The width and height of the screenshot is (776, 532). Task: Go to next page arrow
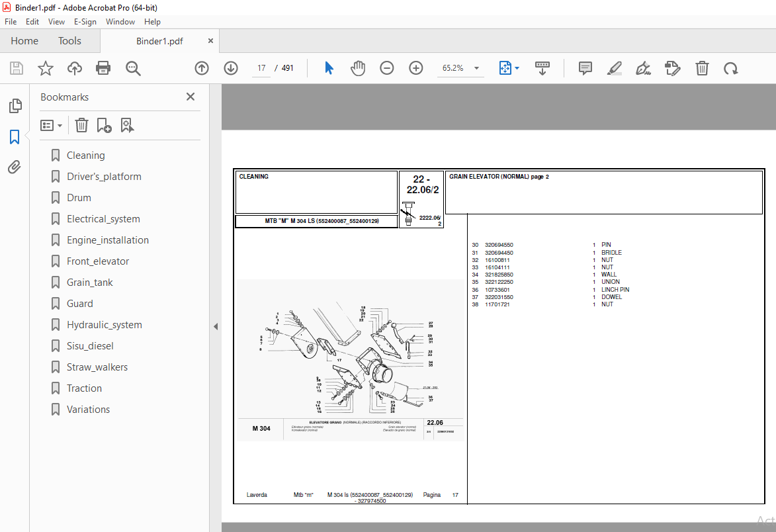click(x=231, y=68)
